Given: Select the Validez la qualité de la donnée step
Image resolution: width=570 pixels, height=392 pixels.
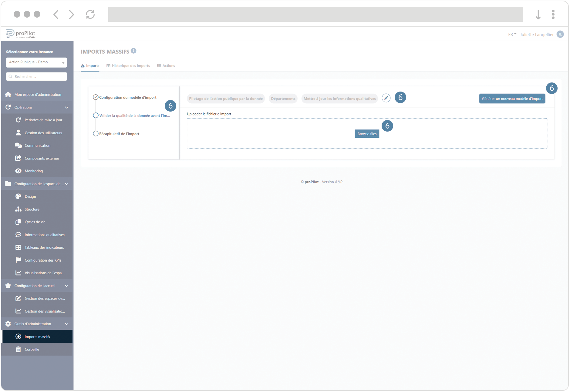Looking at the screenshot, I should (134, 116).
